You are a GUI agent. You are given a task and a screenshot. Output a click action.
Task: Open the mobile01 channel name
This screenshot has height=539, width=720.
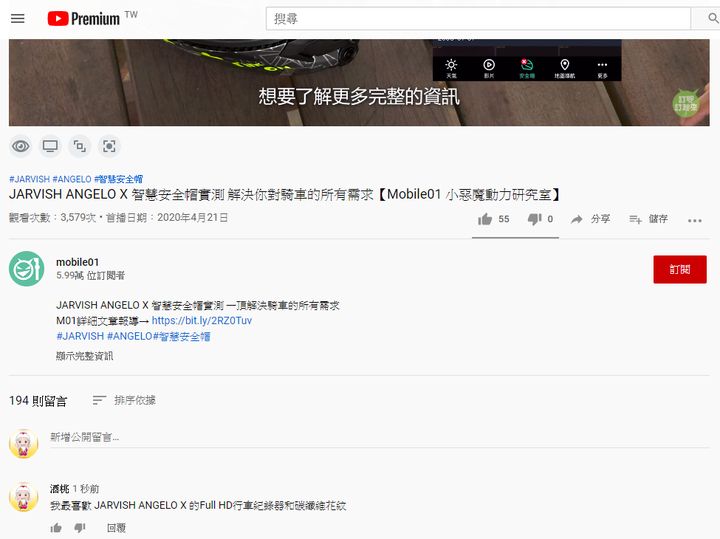[x=77, y=262]
